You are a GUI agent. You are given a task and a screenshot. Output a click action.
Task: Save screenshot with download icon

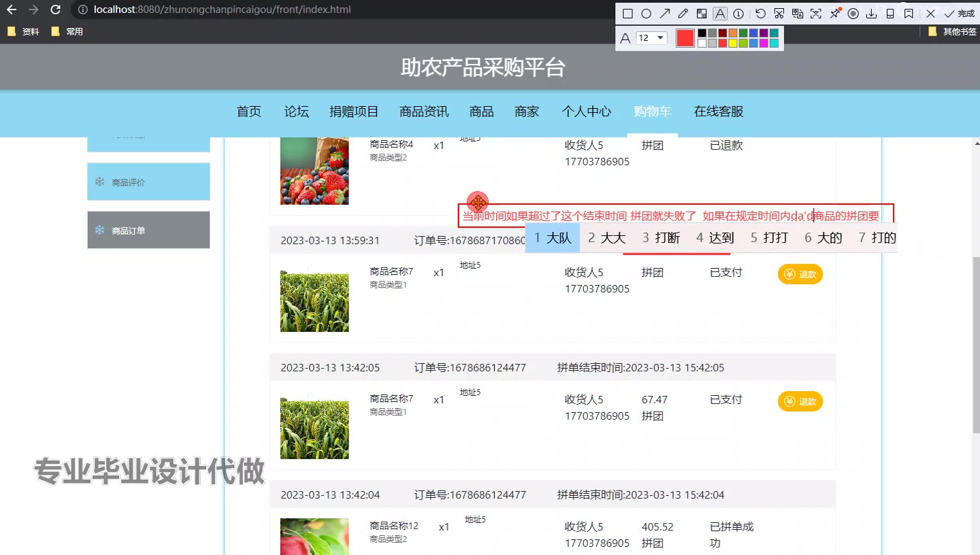(x=871, y=14)
